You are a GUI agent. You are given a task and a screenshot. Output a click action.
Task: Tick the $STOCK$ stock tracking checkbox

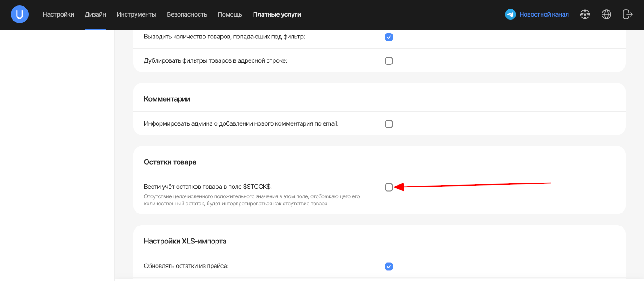coord(389,187)
